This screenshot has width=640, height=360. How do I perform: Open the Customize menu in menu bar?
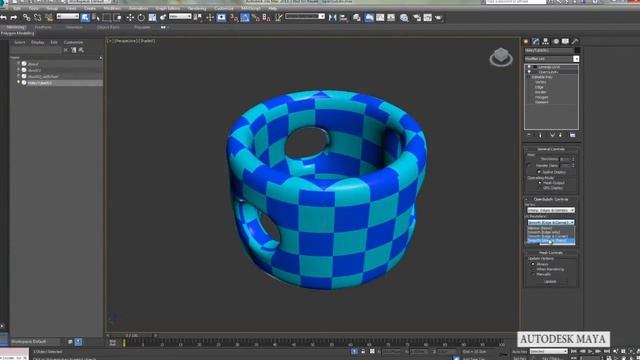point(224,8)
